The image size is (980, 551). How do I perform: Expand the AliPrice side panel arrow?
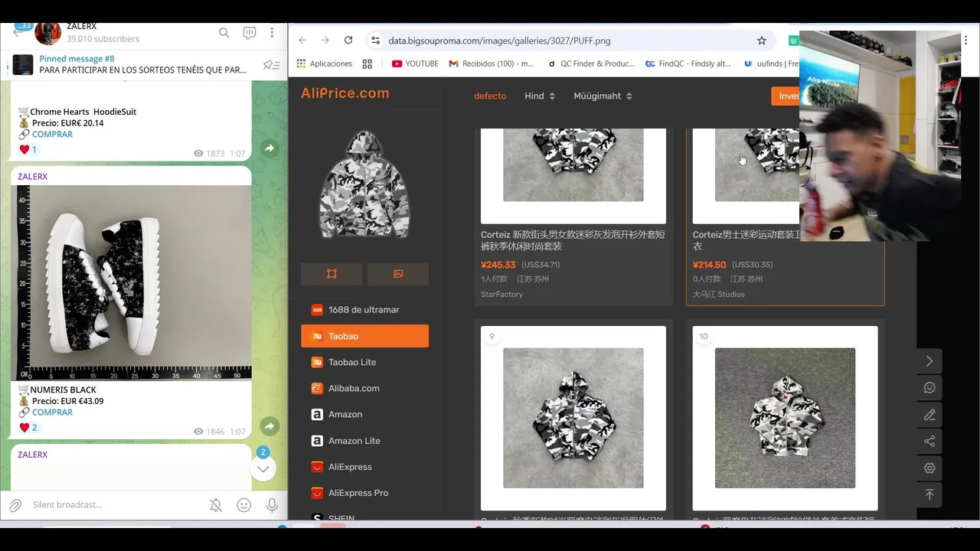(929, 361)
